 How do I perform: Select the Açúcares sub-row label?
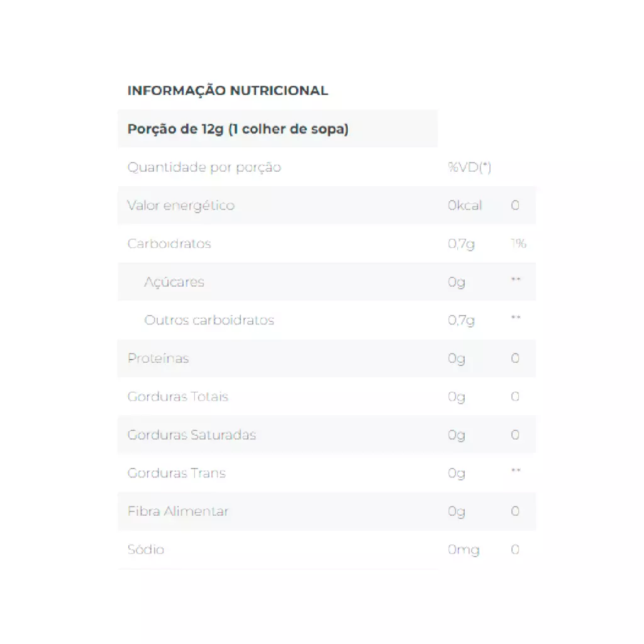tap(174, 282)
